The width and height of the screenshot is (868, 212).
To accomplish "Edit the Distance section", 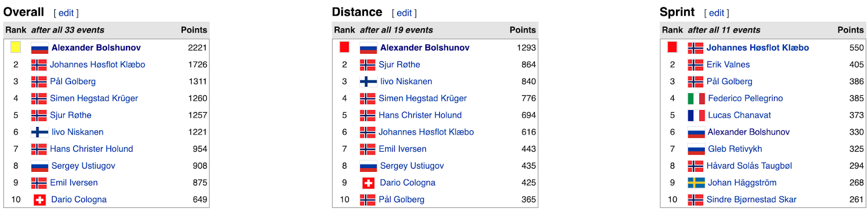I will 405,13.
